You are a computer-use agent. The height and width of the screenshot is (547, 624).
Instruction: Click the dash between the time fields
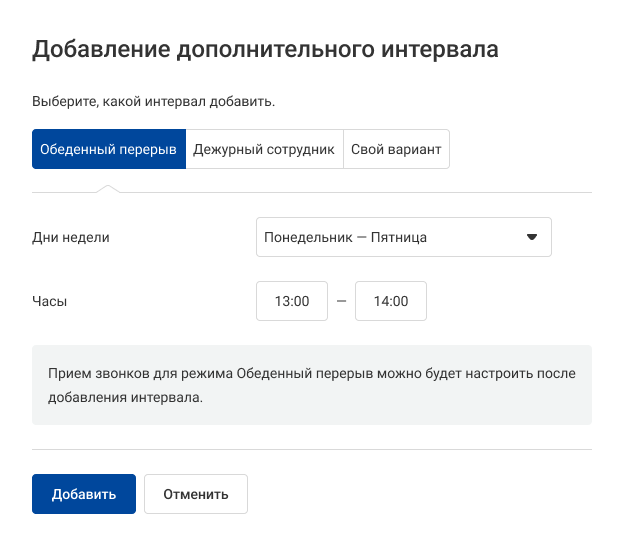tap(341, 301)
